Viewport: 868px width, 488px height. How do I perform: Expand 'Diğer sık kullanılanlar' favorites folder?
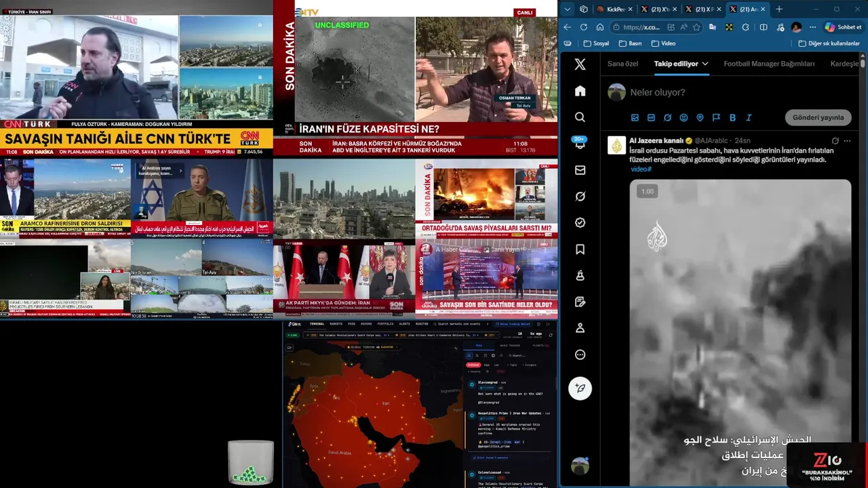pos(829,43)
